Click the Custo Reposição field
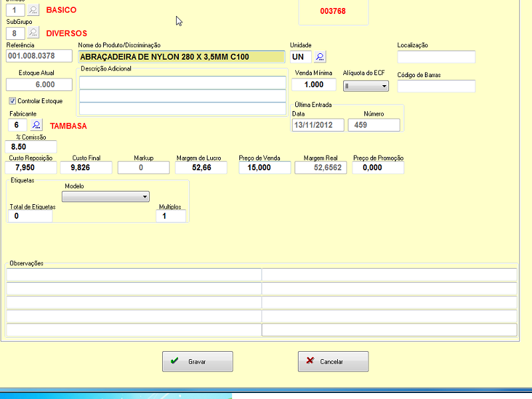 [x=31, y=168]
